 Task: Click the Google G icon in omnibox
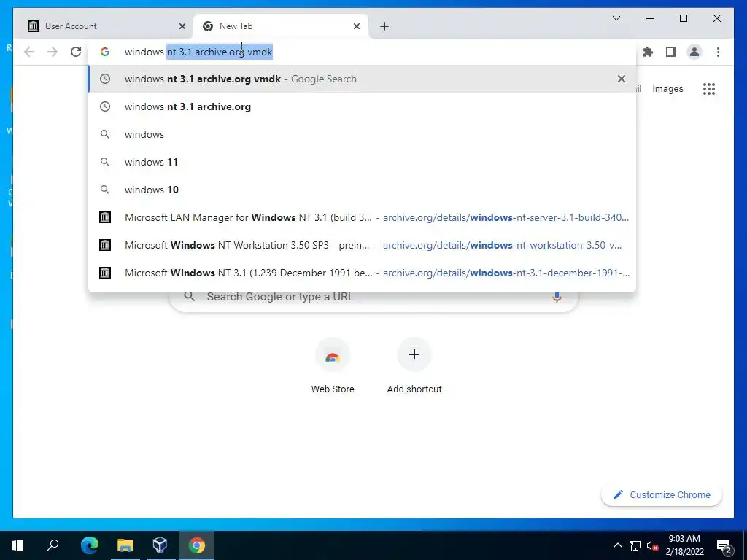(105, 52)
